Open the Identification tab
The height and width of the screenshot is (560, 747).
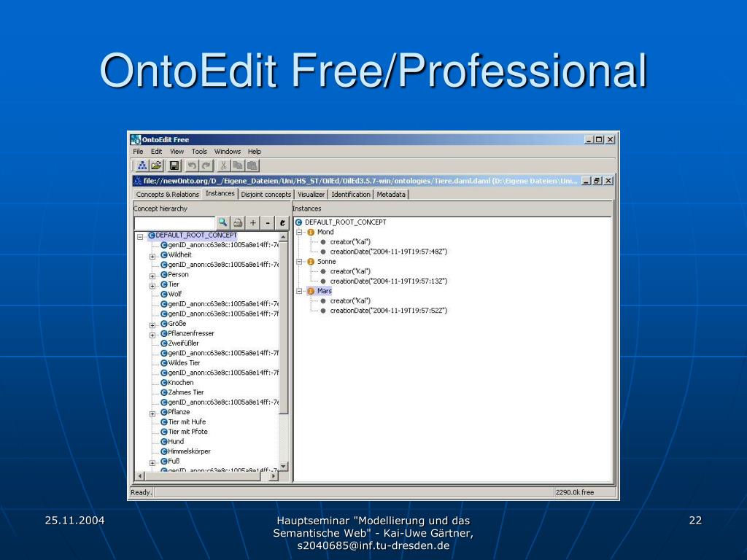click(x=351, y=194)
